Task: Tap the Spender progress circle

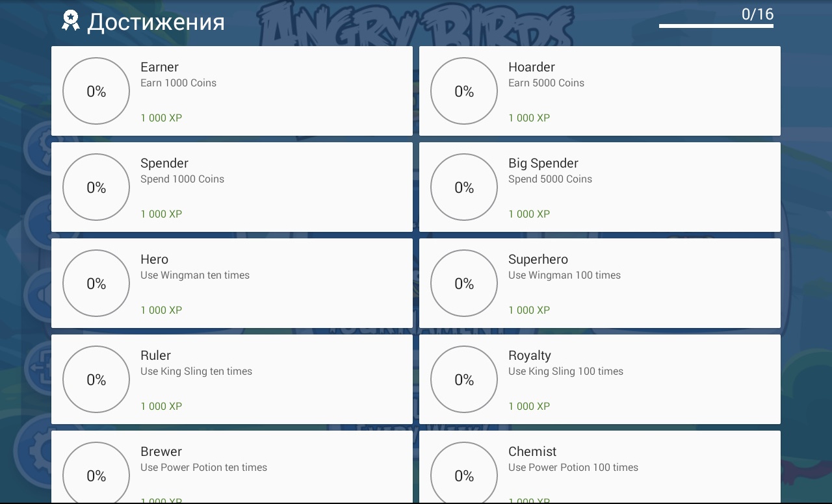Action: [96, 187]
